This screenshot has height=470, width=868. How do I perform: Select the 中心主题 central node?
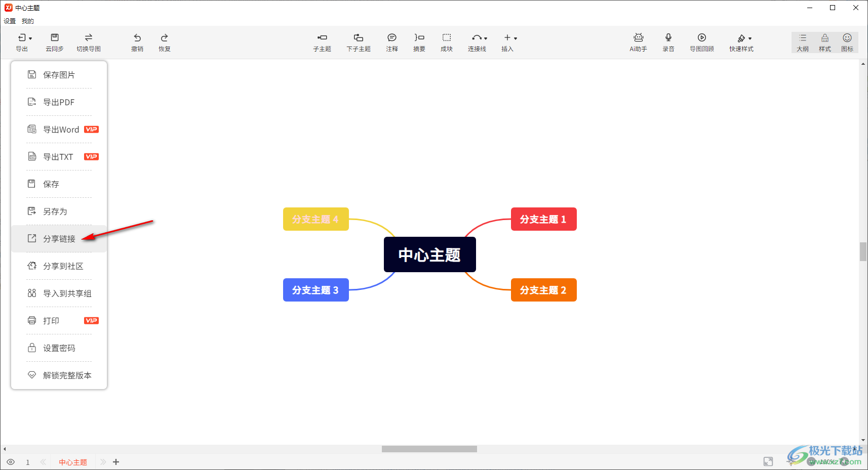pos(429,254)
